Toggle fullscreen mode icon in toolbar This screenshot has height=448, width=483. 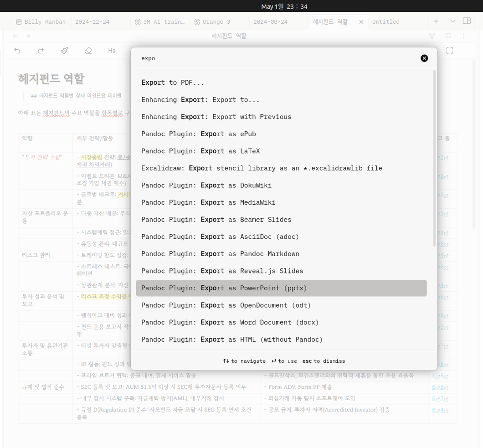449,51
